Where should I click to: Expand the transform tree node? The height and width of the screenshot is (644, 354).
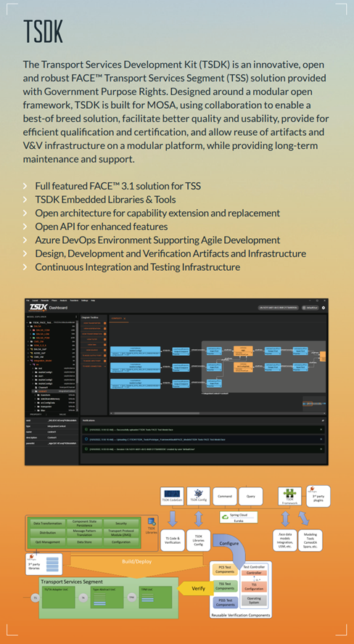pos(36,395)
